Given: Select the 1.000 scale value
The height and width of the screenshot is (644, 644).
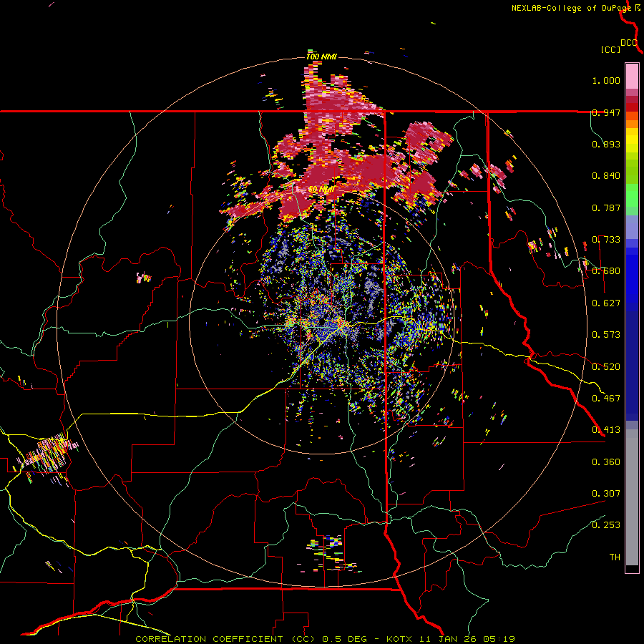Looking at the screenshot, I should (x=606, y=80).
